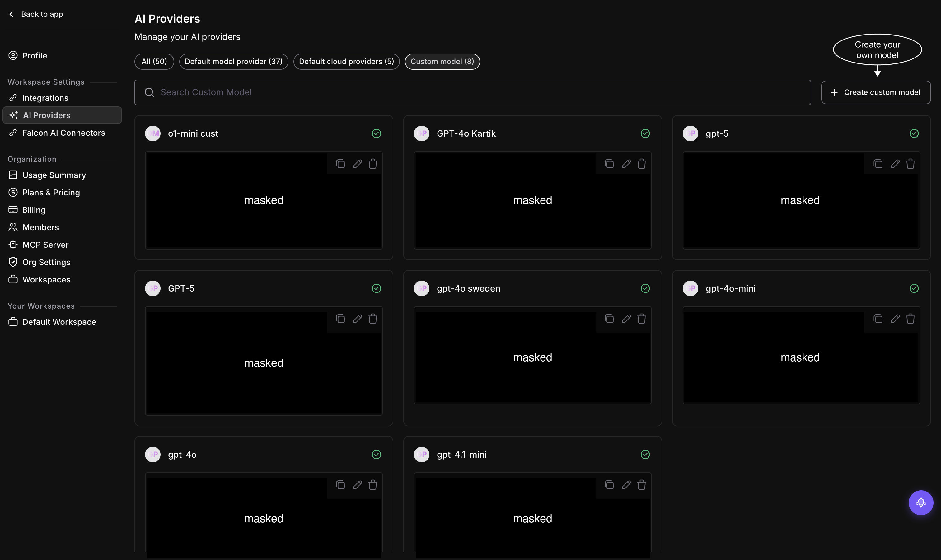Delete the uppercase GPT-5 model
Image resolution: width=941 pixels, height=560 pixels.
(373, 319)
